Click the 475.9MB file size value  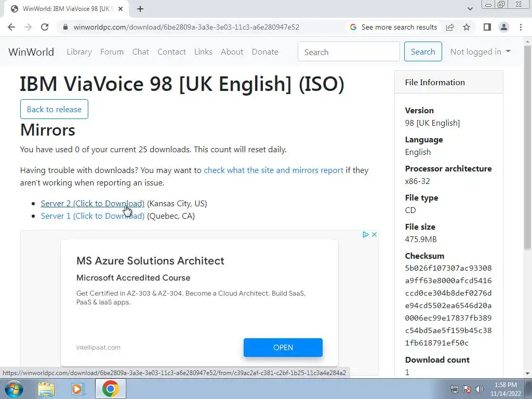(x=421, y=240)
